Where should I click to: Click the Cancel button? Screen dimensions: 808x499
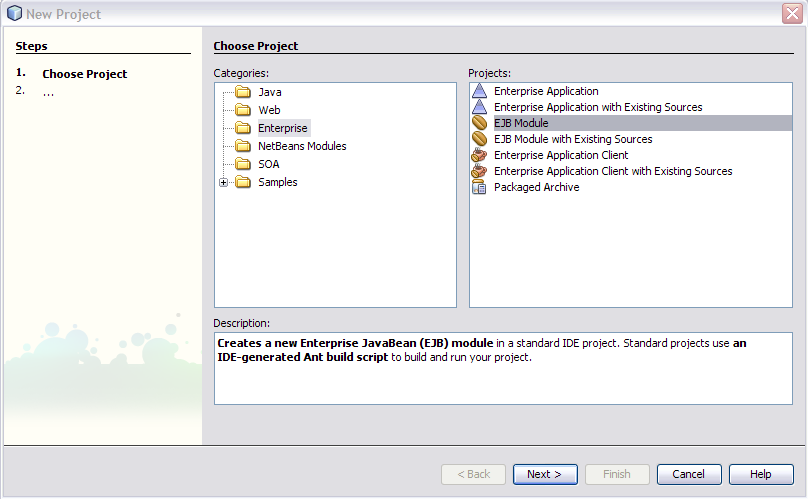[689, 474]
